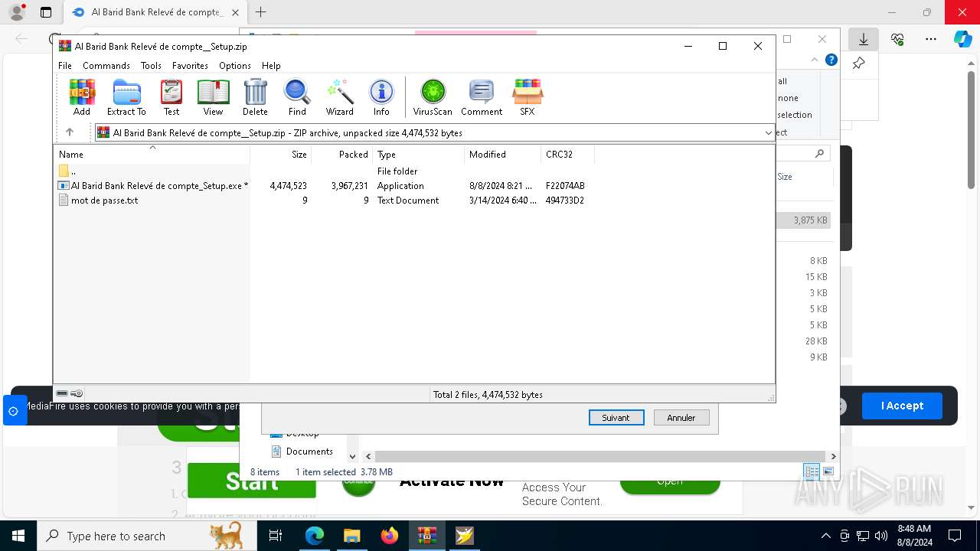Sort the file list by Name column
Image resolution: width=980 pixels, height=551 pixels.
click(152, 154)
